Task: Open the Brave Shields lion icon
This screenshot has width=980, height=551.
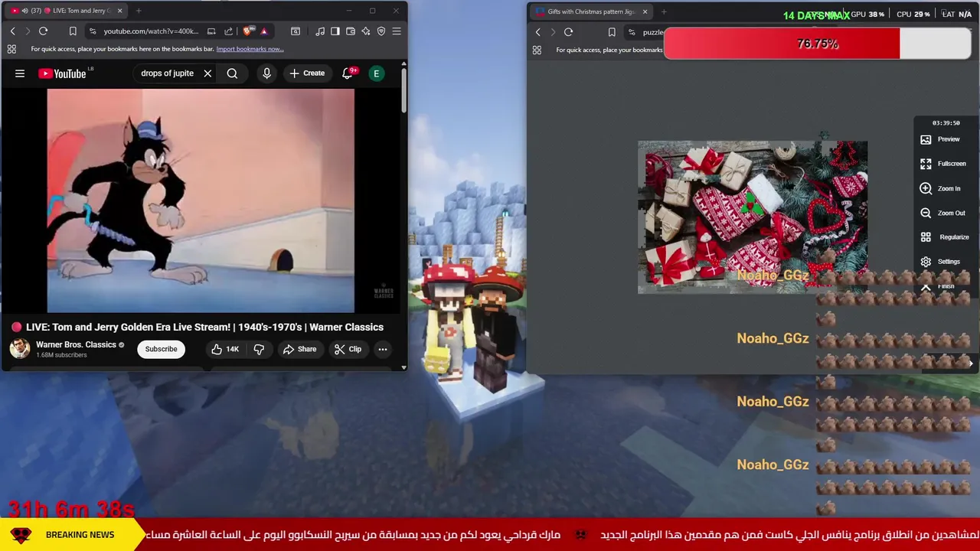Action: pyautogui.click(x=247, y=31)
